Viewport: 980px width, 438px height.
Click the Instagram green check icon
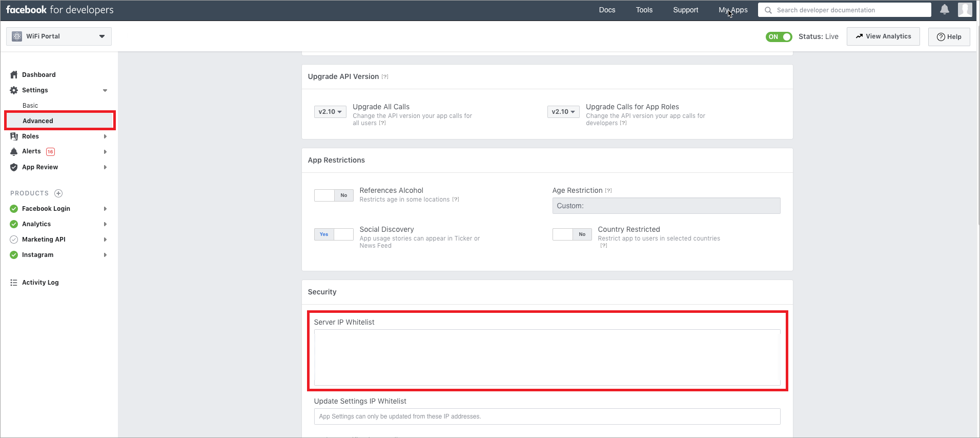coord(14,255)
